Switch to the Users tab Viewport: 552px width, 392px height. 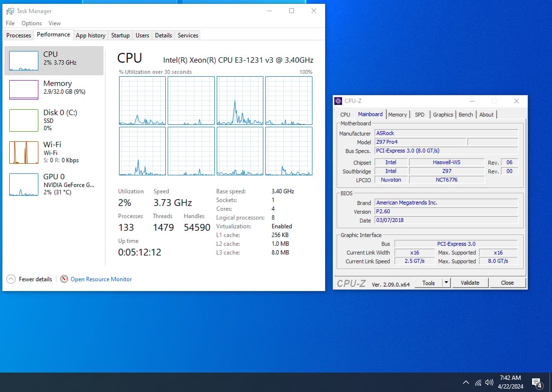(142, 35)
